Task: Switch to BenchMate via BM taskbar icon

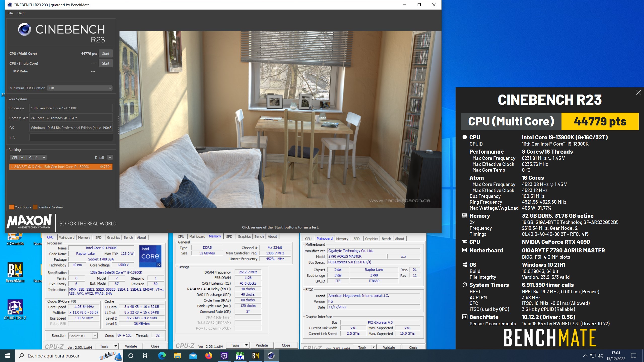Action: (x=255, y=356)
